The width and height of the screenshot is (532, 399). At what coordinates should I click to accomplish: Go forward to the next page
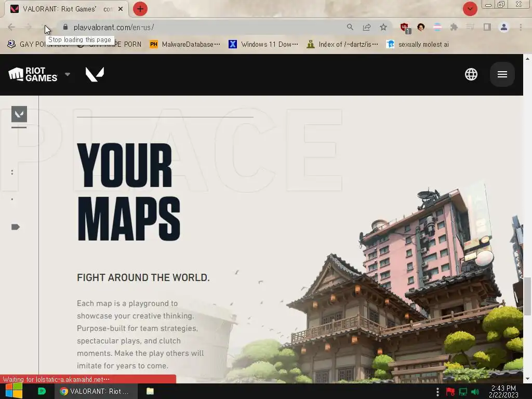28,27
